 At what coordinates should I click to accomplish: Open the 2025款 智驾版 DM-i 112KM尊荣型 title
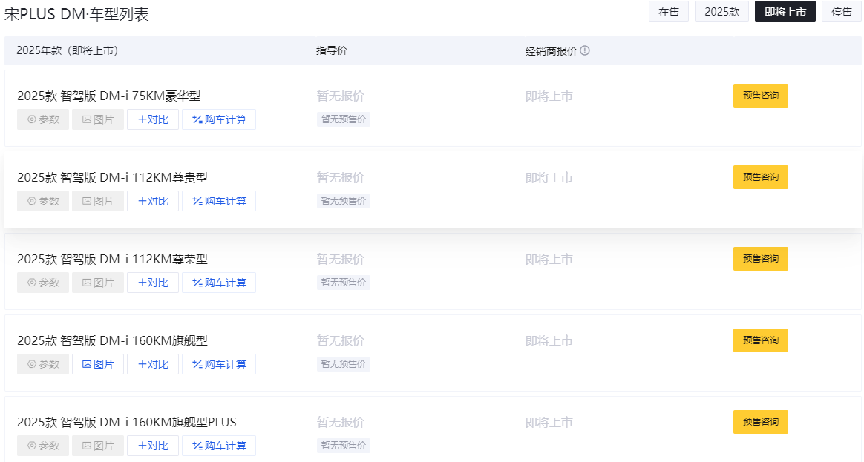(x=112, y=259)
